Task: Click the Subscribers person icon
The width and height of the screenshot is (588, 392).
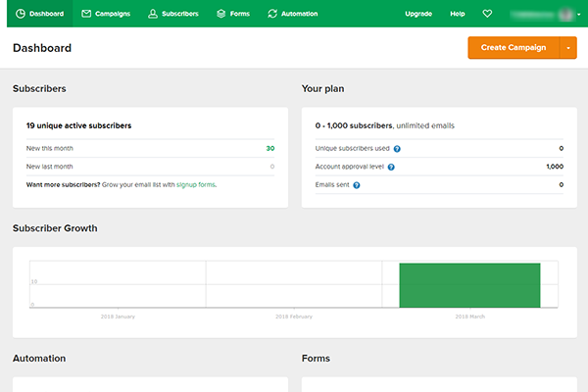Action: [153, 14]
